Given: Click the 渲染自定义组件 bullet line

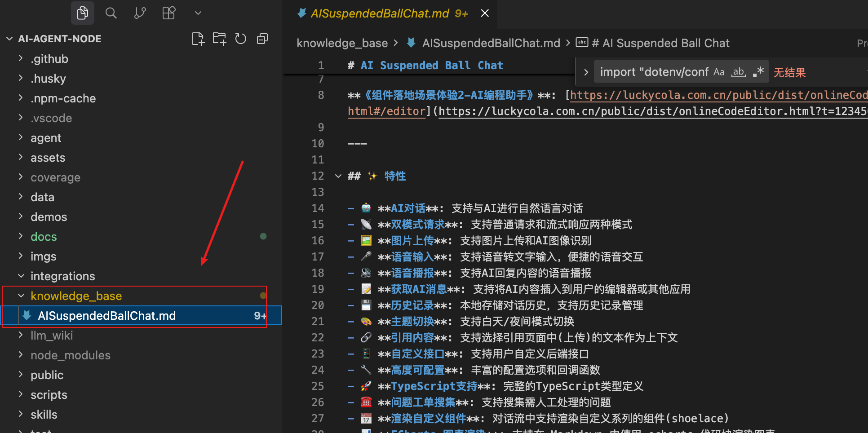Looking at the screenshot, I should coord(538,419).
